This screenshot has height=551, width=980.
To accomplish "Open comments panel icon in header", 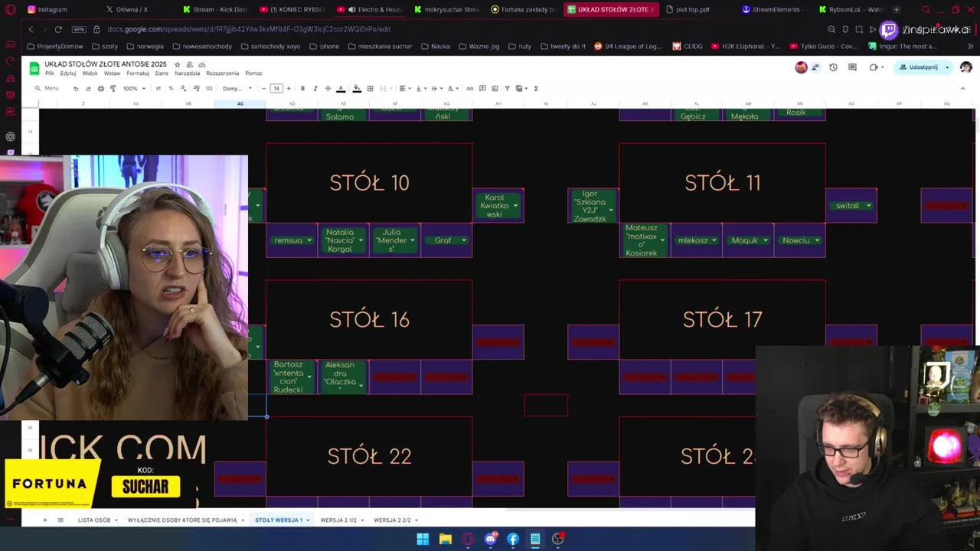I will 852,67.
